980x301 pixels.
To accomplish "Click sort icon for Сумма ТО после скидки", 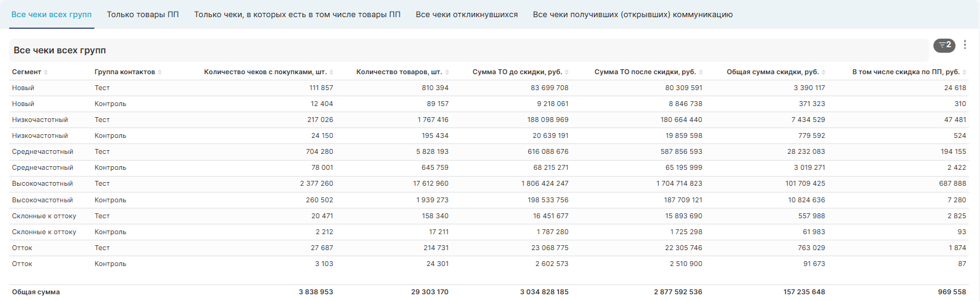I will 701,72.
